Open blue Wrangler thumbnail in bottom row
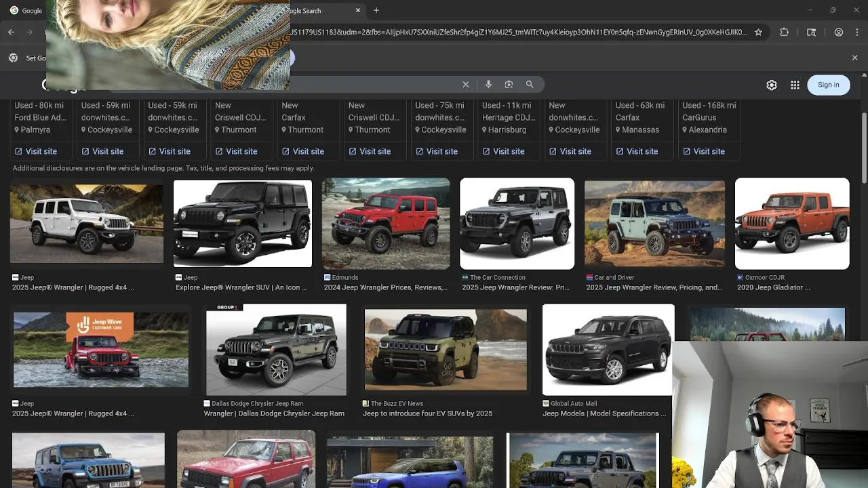The image size is (868, 488). click(88, 460)
